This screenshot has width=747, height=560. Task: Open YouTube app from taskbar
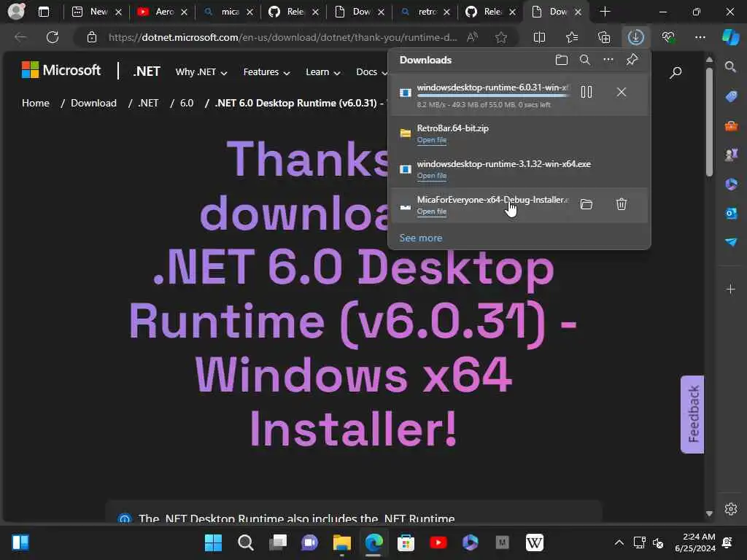pos(438,542)
